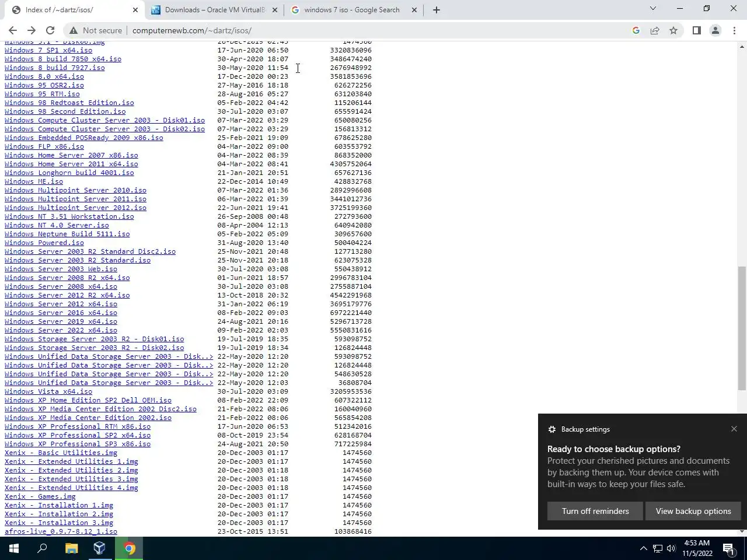Image resolution: width=747 pixels, height=560 pixels.
Task: Bookmark this page with the star
Action: coord(673,30)
